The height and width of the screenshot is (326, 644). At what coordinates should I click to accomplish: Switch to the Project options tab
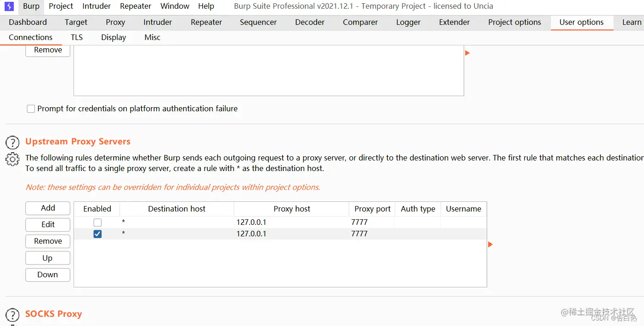click(x=514, y=22)
